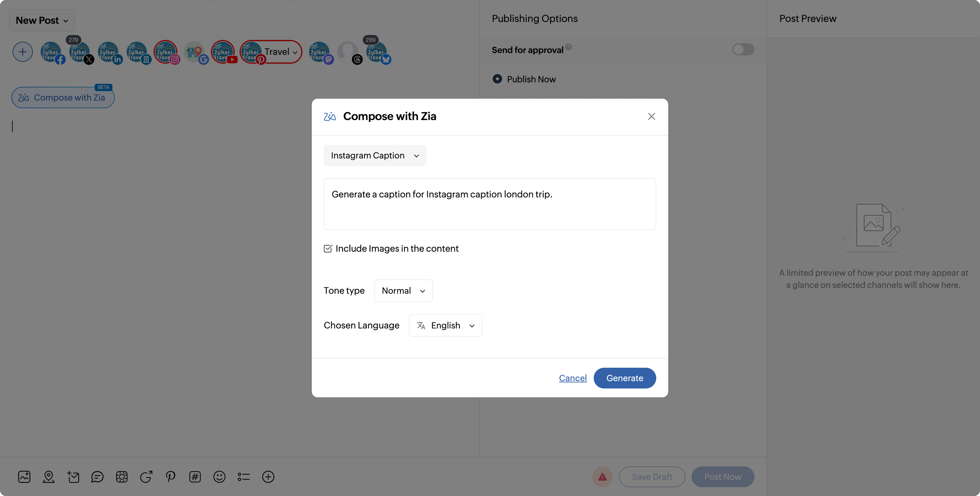Expand the Tone type Normal dropdown
Image resolution: width=980 pixels, height=496 pixels.
point(403,291)
